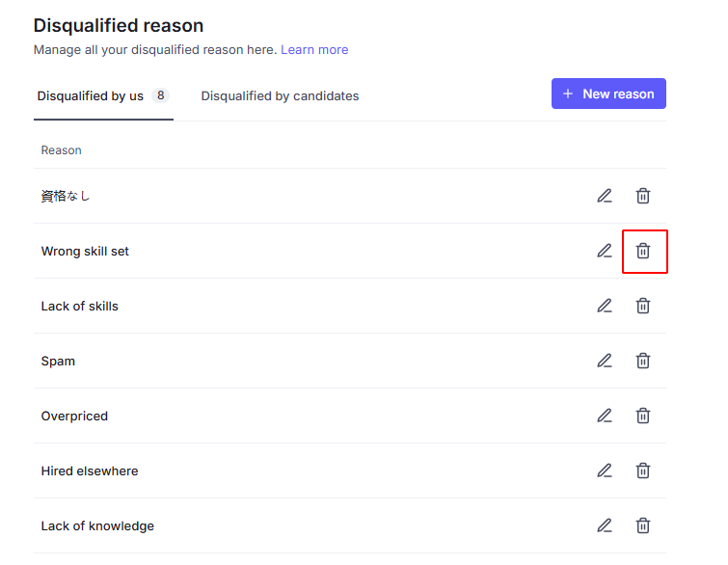728x565 pixels.
Task: Edit the Hired elsewhere reason
Action: click(x=604, y=471)
